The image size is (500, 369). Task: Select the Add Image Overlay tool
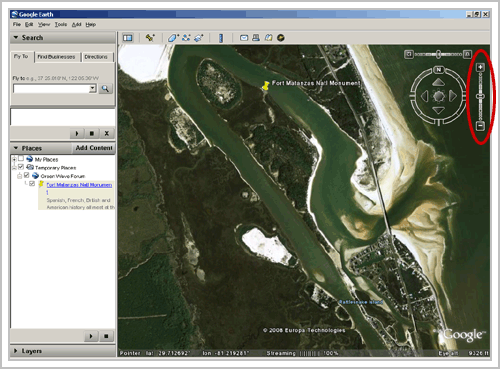(199, 38)
